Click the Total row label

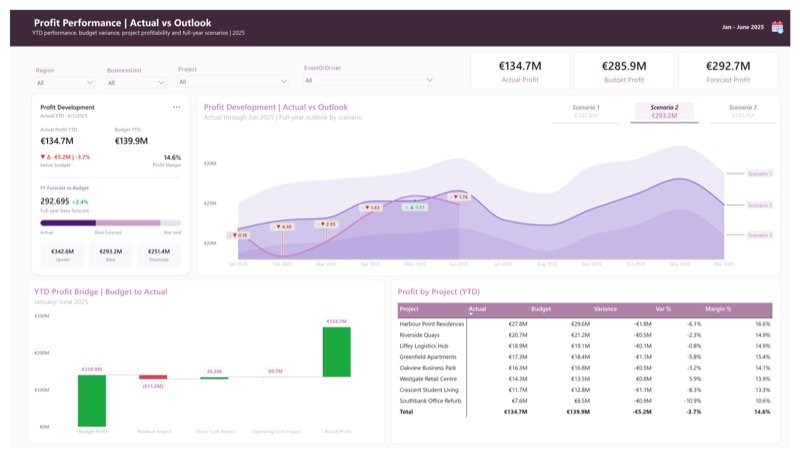tap(406, 412)
